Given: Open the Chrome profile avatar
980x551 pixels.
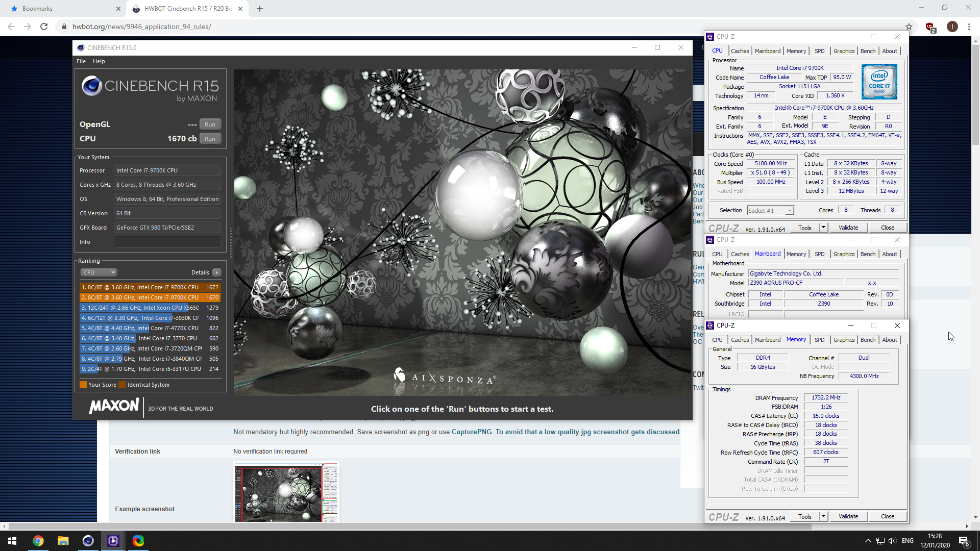Looking at the screenshot, I should 952,27.
